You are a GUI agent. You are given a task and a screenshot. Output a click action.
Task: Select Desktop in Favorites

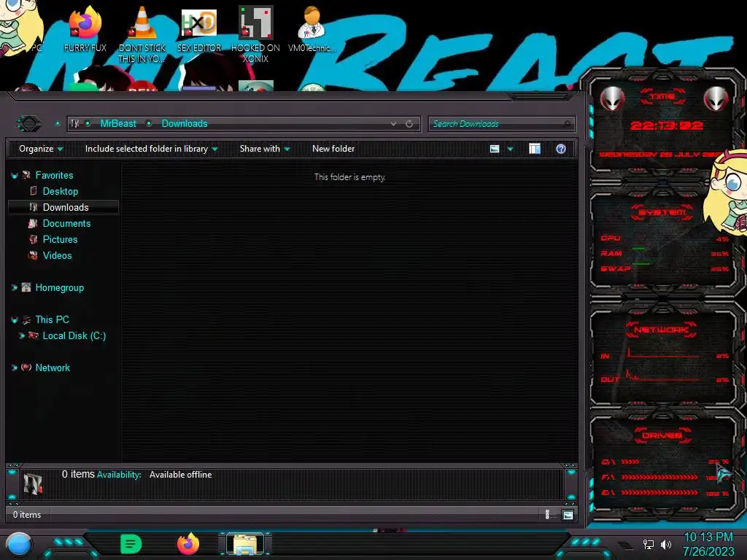pyautogui.click(x=61, y=192)
